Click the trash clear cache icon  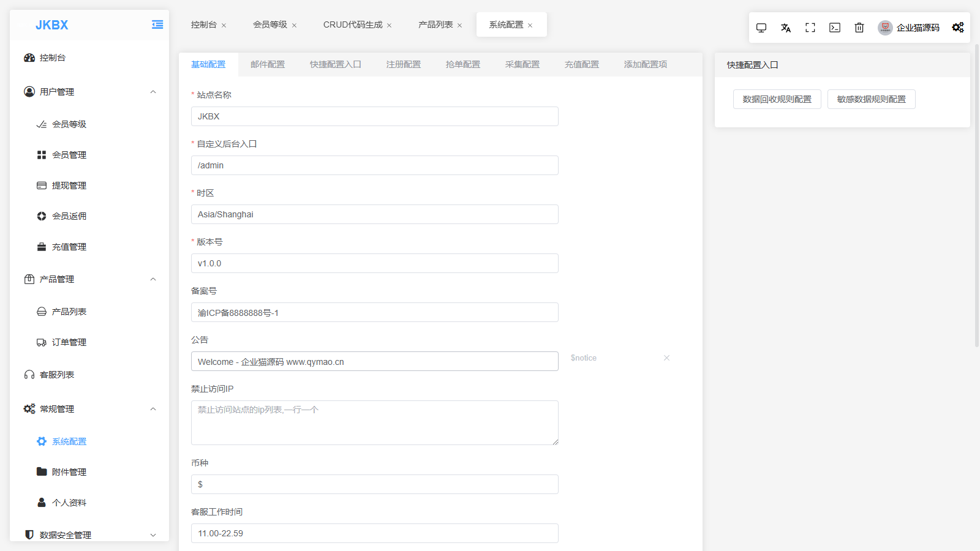[859, 28]
